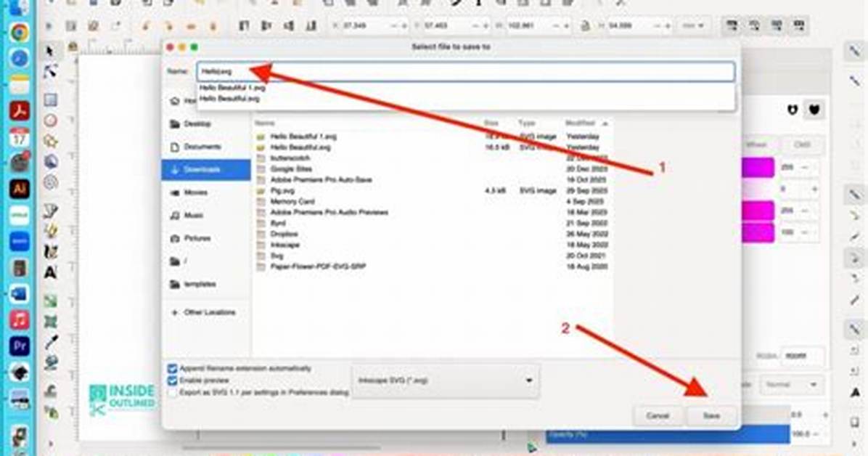Select the Star and polygon tool
Viewport: 868px width, 456px height.
coord(50,141)
